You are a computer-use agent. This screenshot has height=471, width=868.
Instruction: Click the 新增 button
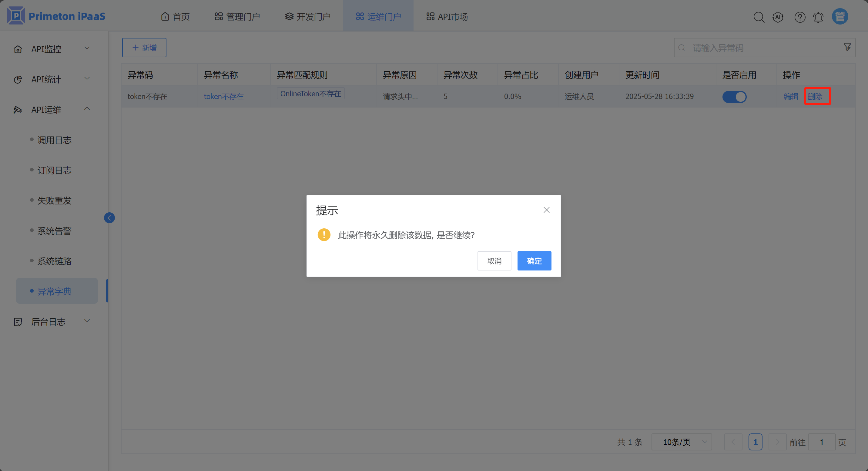(144, 48)
